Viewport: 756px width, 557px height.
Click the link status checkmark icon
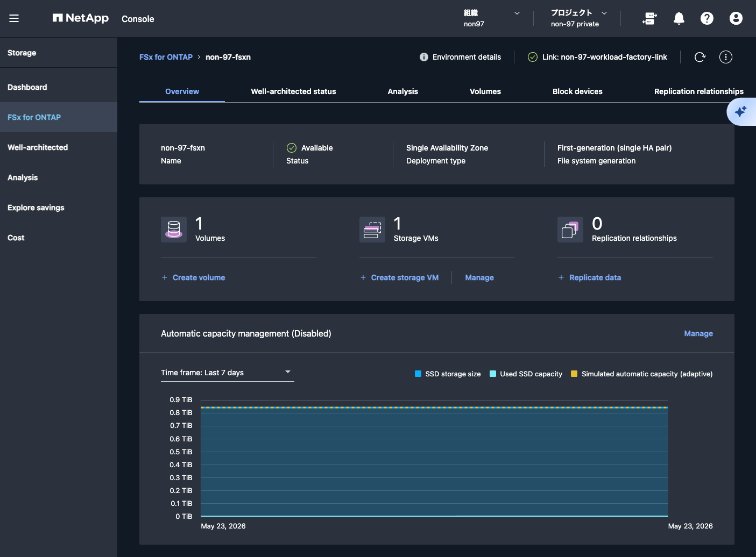tap(533, 57)
